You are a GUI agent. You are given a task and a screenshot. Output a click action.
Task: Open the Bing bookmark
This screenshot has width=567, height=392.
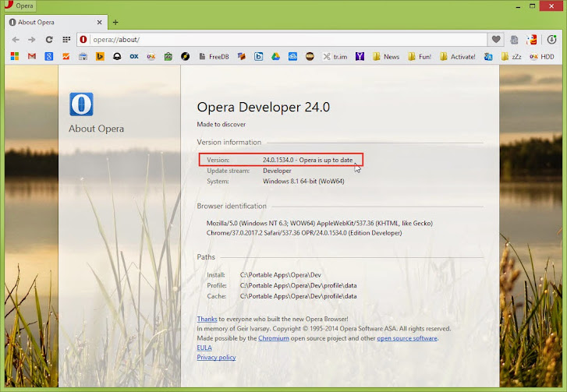(100, 56)
